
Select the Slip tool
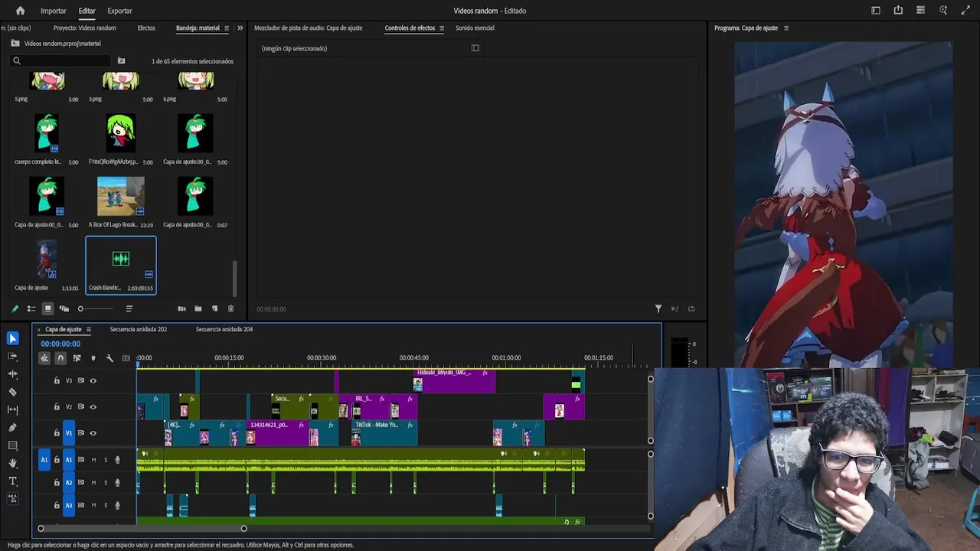pos(12,409)
